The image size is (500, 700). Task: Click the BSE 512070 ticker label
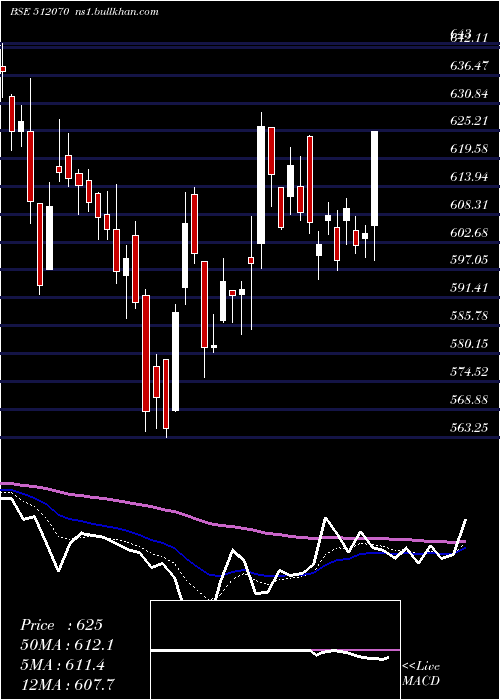39,12
